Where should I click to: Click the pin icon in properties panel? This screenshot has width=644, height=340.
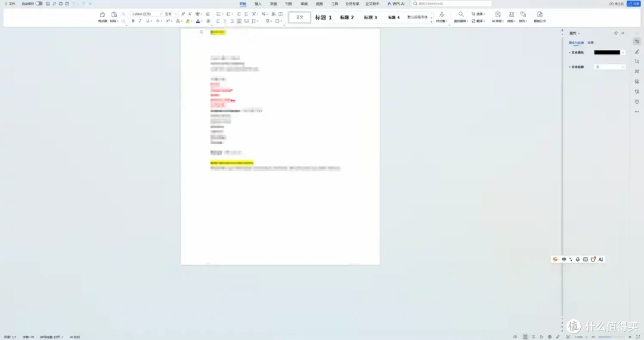point(615,33)
